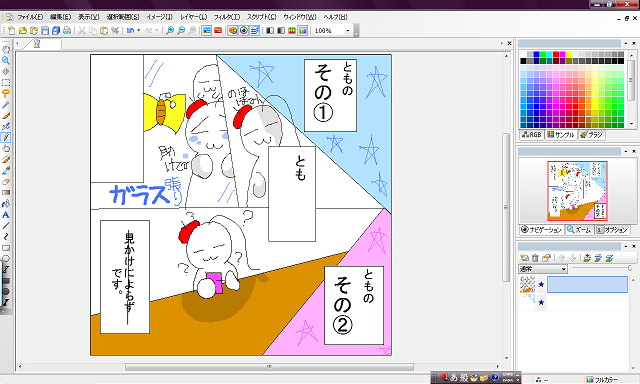Cut selection with scissors icon
The height and width of the screenshot is (384, 640).
[82, 31]
